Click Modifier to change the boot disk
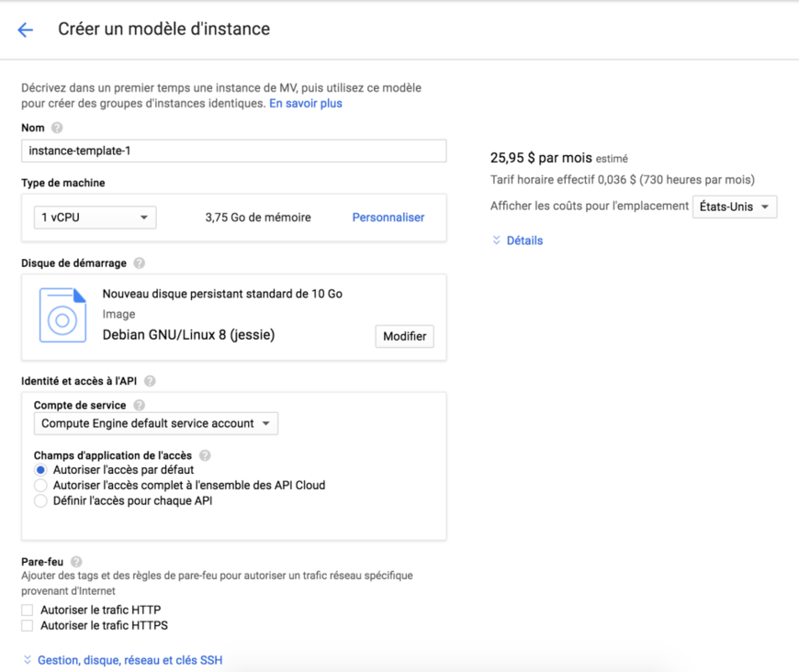Image resolution: width=799 pixels, height=672 pixels. [404, 336]
